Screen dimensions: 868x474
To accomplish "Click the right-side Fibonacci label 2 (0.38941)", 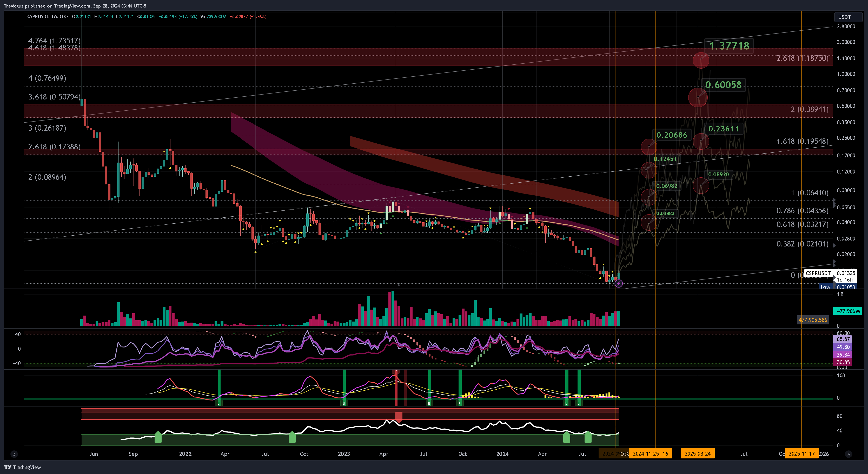I will (x=809, y=110).
